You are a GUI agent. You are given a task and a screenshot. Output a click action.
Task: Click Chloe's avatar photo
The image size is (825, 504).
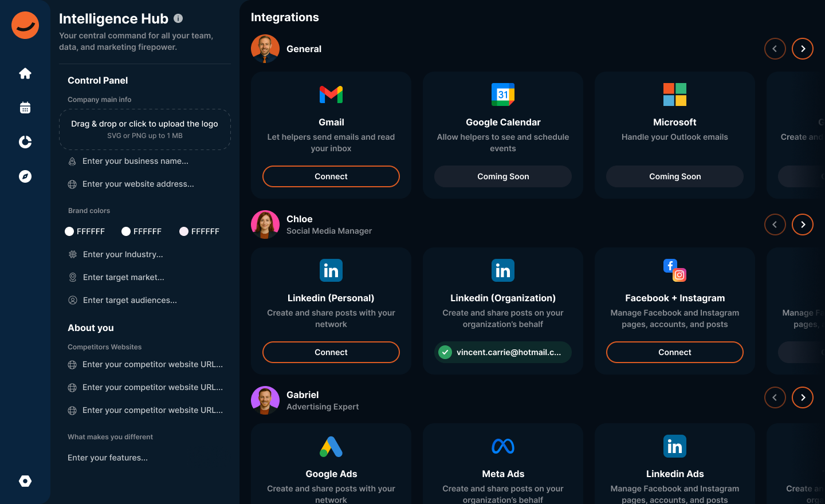coord(265,225)
